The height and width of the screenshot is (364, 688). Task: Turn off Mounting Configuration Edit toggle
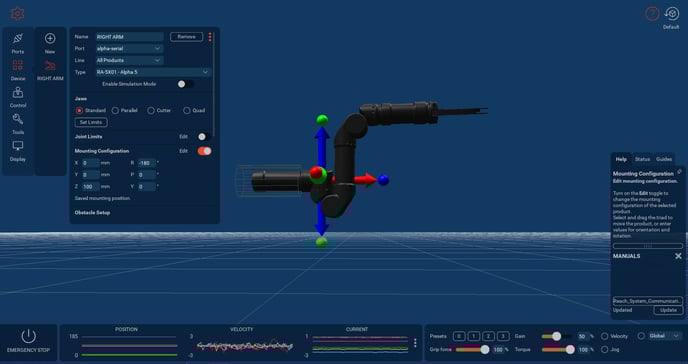204,151
